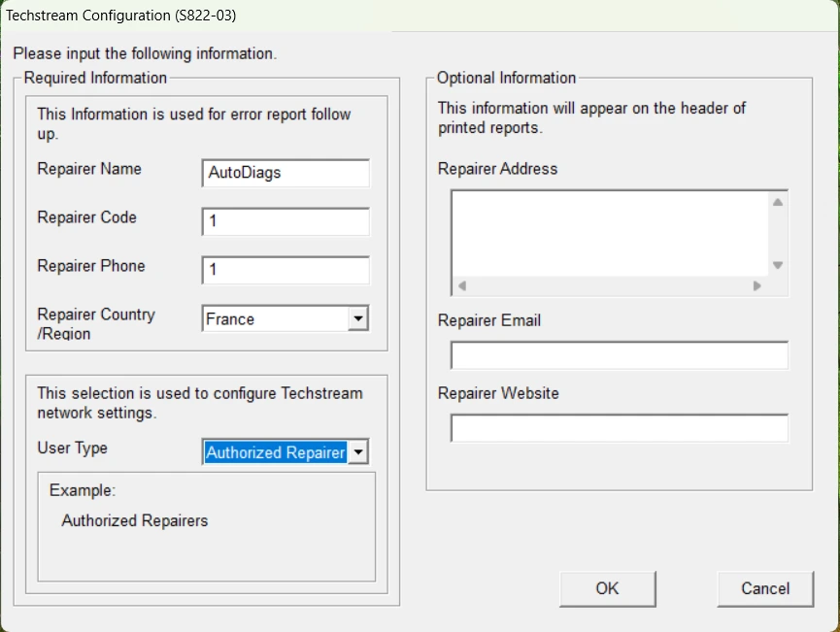
Task: Click the address box scroll down arrow
Action: coord(778,265)
